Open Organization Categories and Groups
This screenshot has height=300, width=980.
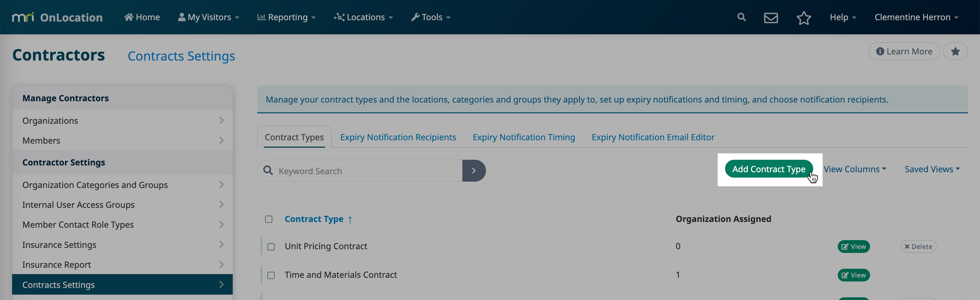(x=122, y=184)
